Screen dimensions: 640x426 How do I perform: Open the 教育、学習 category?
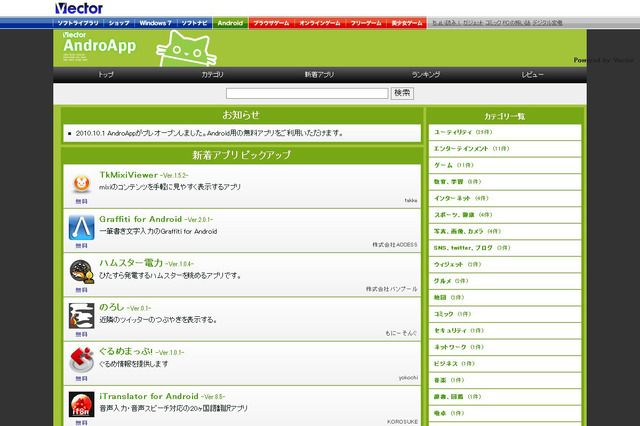coord(505,182)
